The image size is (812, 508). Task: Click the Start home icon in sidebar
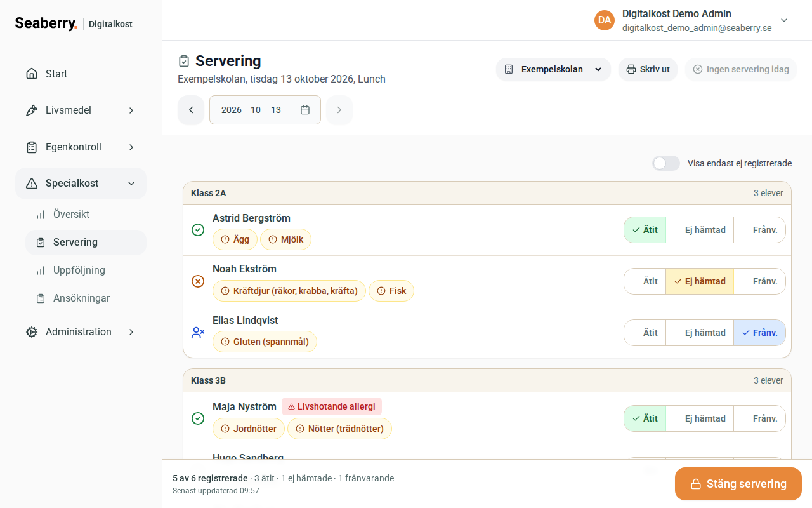tap(32, 74)
